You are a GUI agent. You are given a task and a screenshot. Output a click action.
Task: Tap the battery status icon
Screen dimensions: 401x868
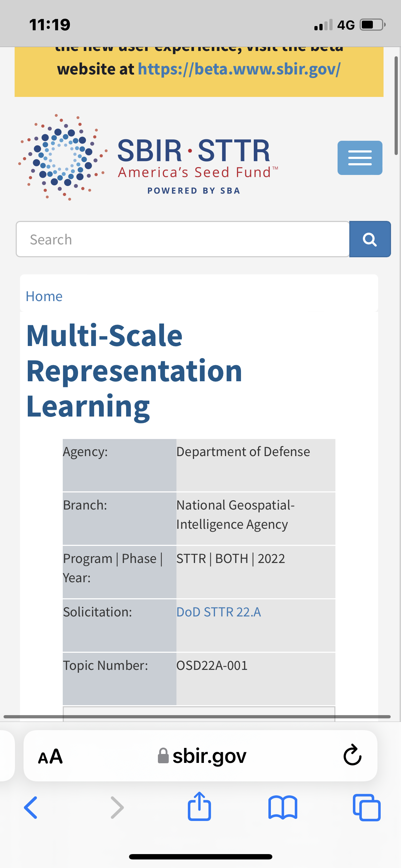[372, 25]
